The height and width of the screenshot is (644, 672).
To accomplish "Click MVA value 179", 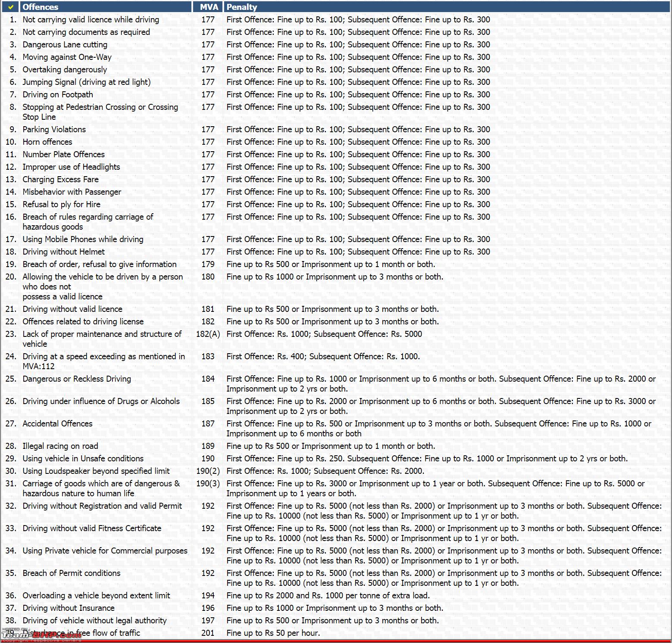I will [208, 264].
